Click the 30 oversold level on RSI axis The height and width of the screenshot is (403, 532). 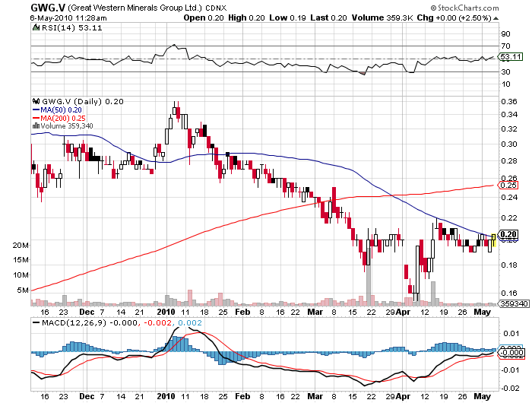[505, 72]
